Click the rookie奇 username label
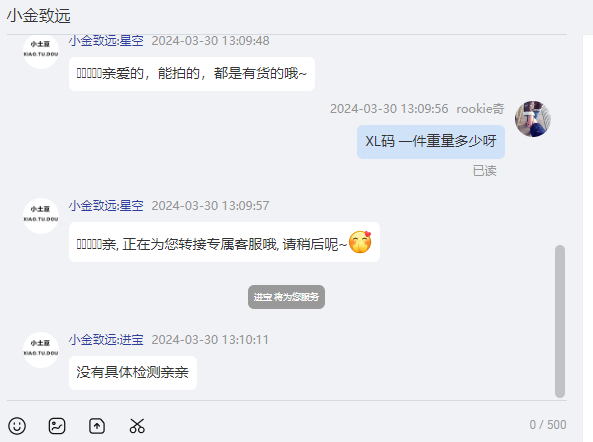 (x=480, y=109)
